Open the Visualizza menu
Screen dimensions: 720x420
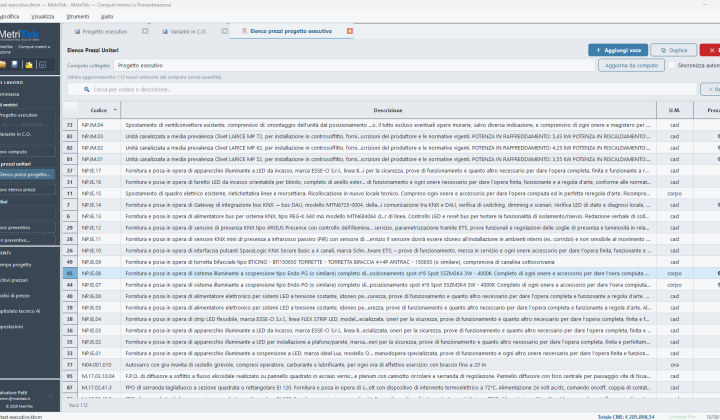[x=43, y=17]
